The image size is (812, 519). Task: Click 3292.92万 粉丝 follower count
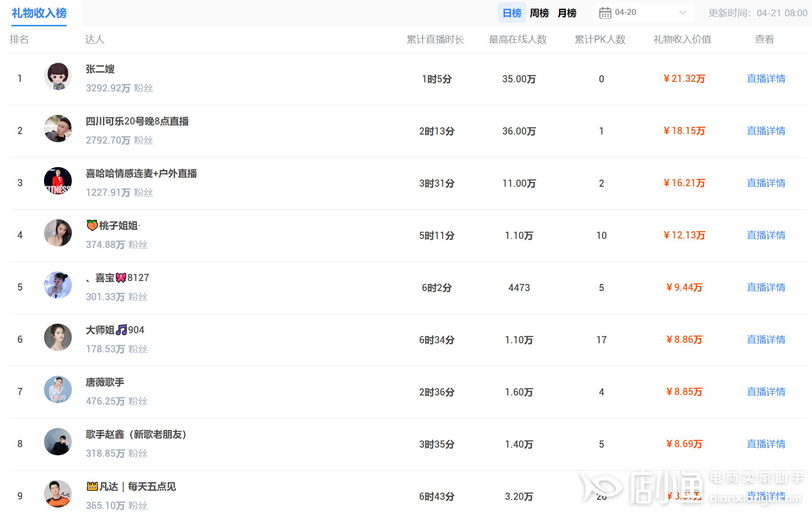[119, 88]
